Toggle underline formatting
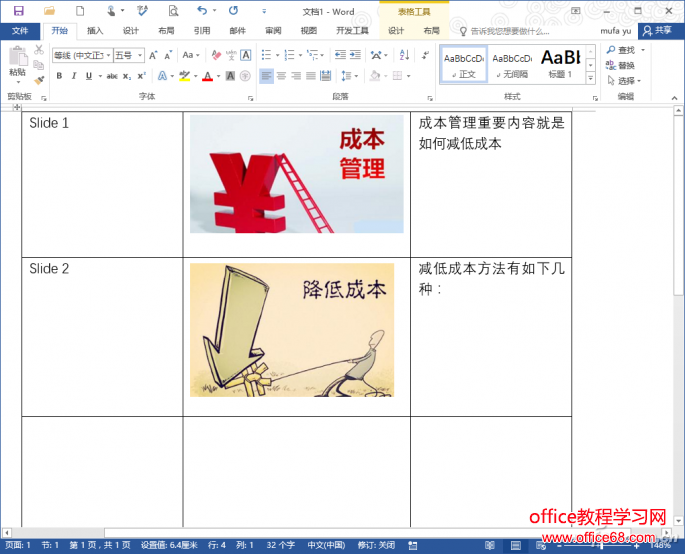Viewport: 685px width, 554px height. pyautogui.click(x=89, y=76)
